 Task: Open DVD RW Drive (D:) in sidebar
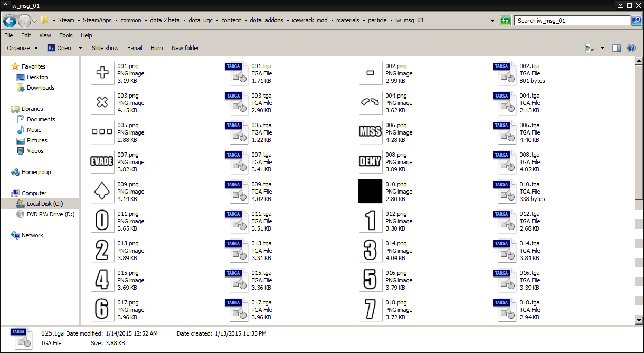pyautogui.click(x=51, y=214)
